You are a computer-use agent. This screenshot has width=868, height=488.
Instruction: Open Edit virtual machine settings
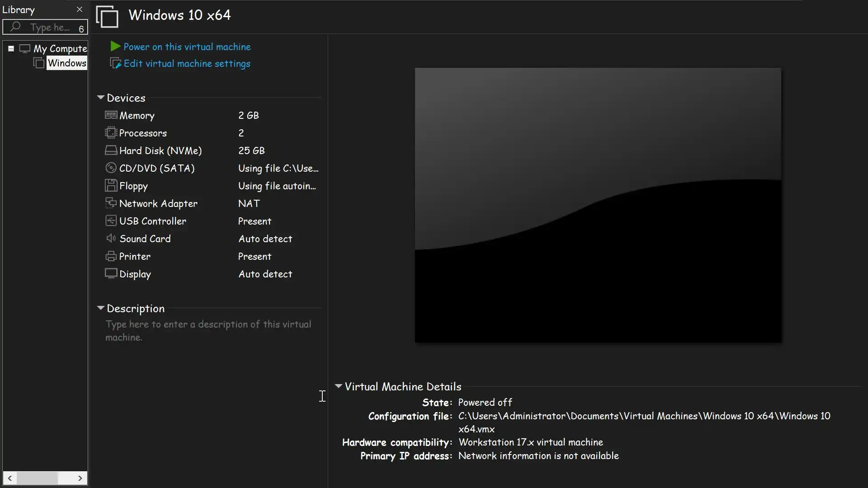(x=187, y=64)
